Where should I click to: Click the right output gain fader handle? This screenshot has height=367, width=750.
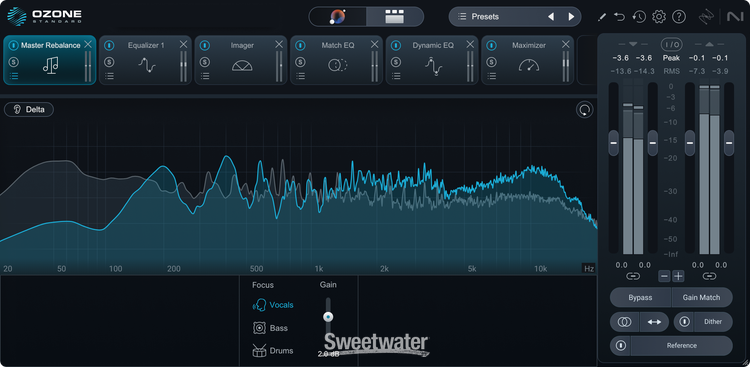[729, 143]
